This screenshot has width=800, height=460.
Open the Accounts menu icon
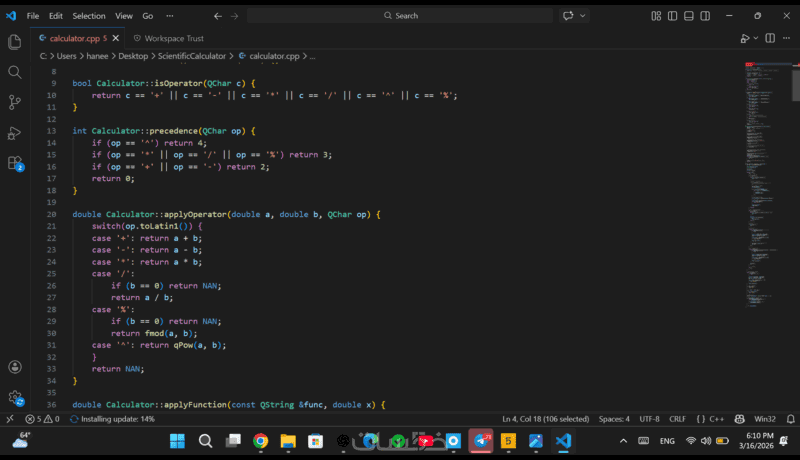pos(15,368)
